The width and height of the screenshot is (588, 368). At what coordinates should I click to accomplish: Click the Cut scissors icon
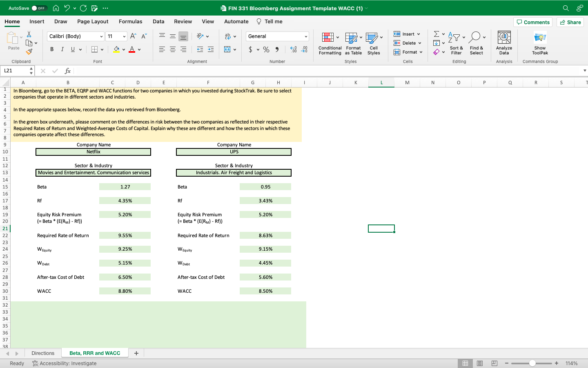coord(29,34)
